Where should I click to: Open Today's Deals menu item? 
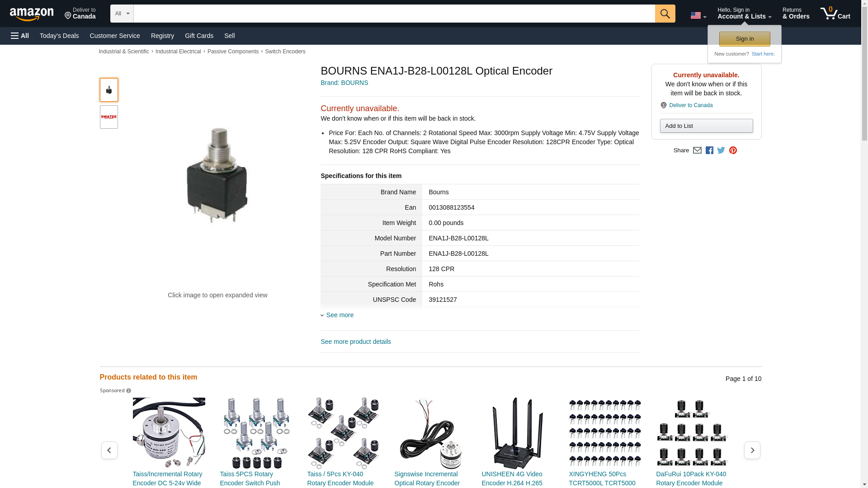(x=59, y=36)
